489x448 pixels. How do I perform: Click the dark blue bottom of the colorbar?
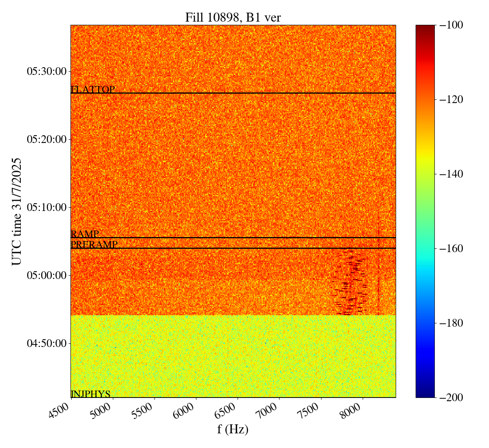(425, 394)
